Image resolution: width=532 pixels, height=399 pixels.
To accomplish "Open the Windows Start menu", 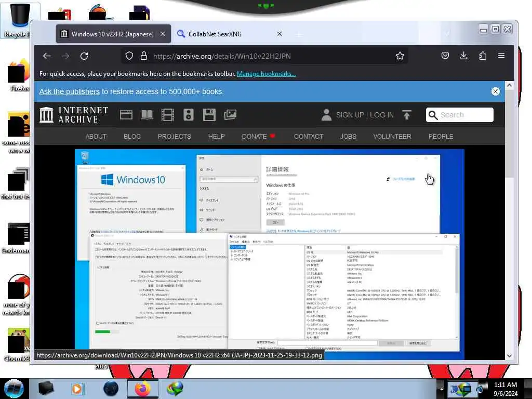I will click(x=14, y=389).
